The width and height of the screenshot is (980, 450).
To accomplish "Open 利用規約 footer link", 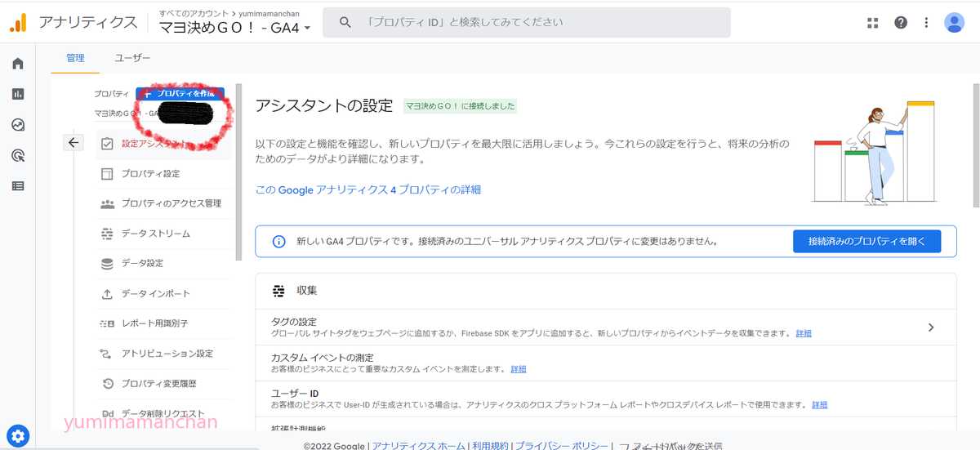I will (x=490, y=445).
